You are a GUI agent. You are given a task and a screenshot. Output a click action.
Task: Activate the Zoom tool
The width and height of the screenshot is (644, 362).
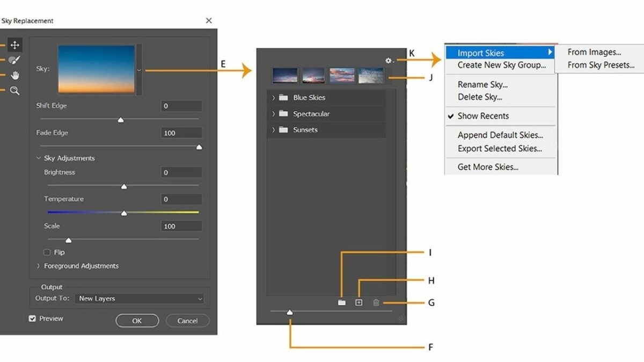14,91
